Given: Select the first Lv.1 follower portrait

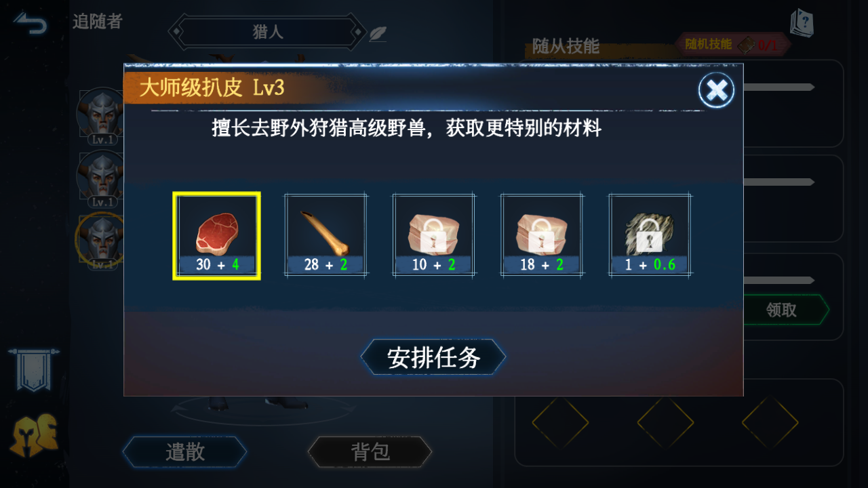Looking at the screenshot, I should (x=101, y=114).
